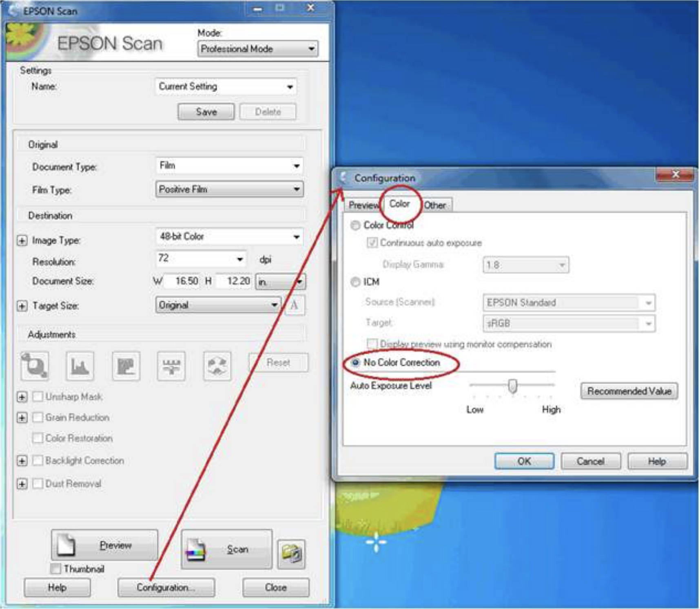Open the document size units dropdown
The image size is (700, 609).
point(281,282)
